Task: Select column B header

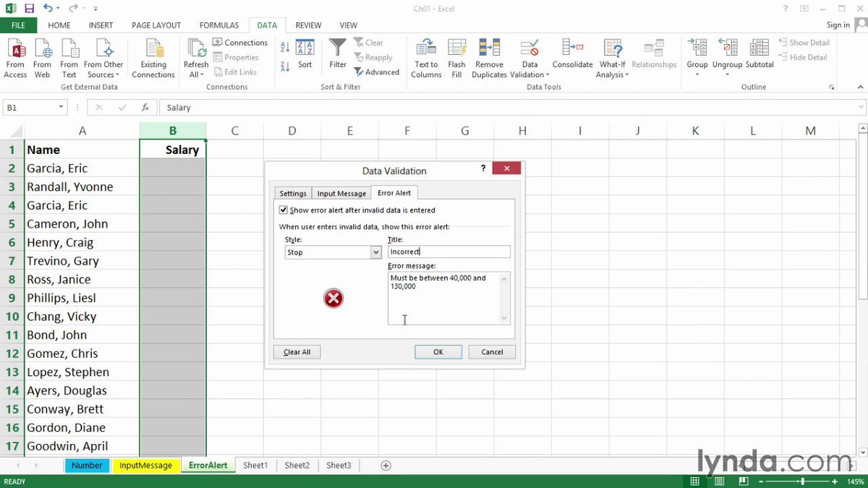Action: (x=172, y=131)
